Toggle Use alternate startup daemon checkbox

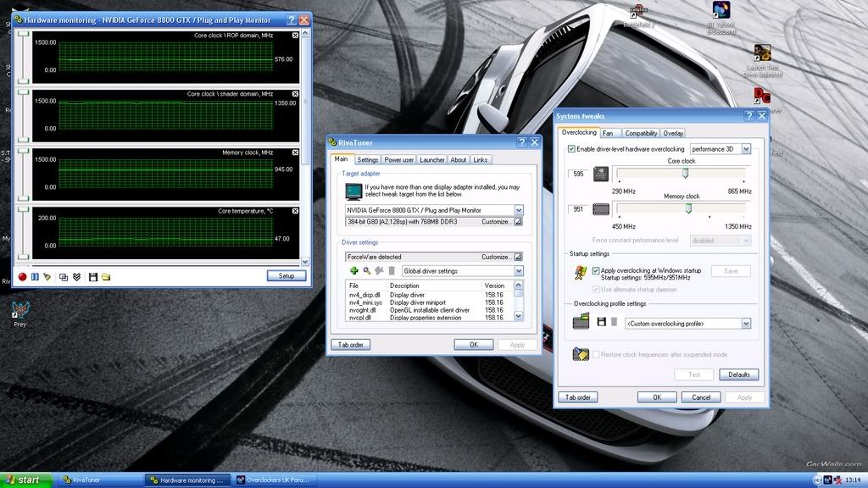596,290
